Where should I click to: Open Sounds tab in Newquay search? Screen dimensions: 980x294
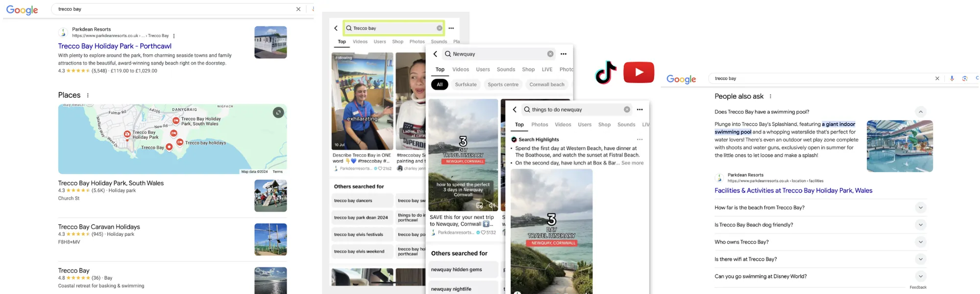(506, 69)
